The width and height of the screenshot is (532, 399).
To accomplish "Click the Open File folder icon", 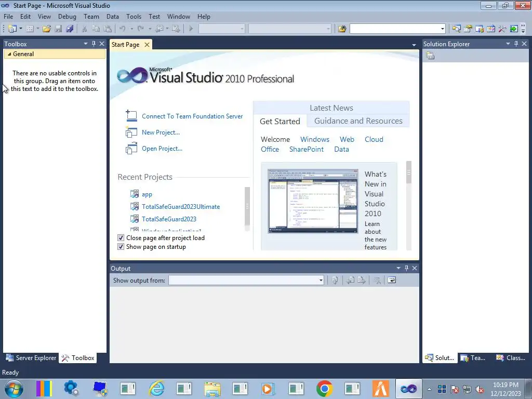I will [47, 29].
